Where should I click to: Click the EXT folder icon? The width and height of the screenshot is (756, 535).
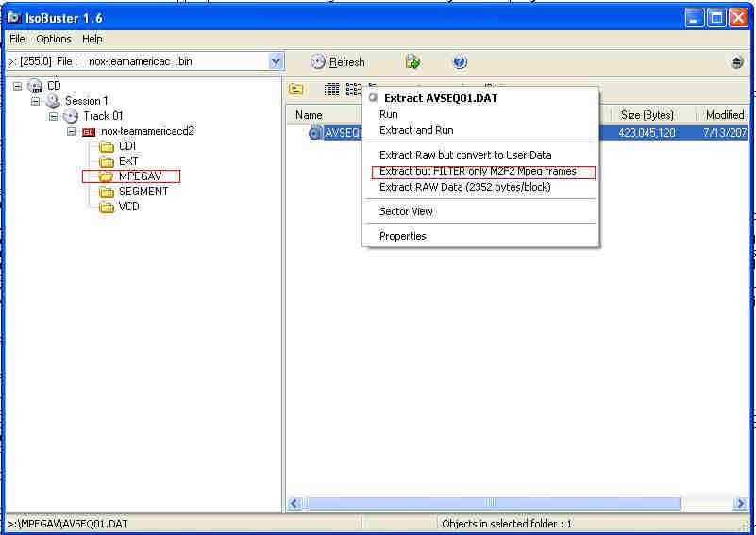point(106,161)
